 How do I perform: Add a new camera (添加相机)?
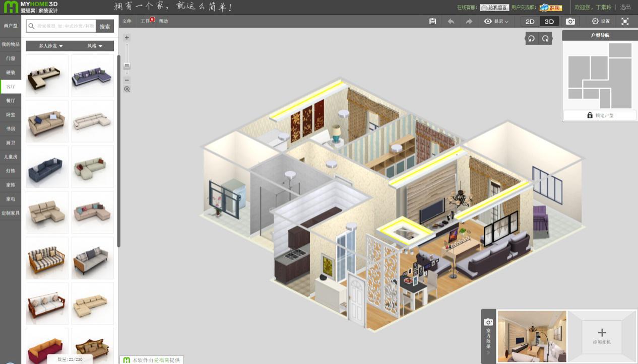(602, 336)
